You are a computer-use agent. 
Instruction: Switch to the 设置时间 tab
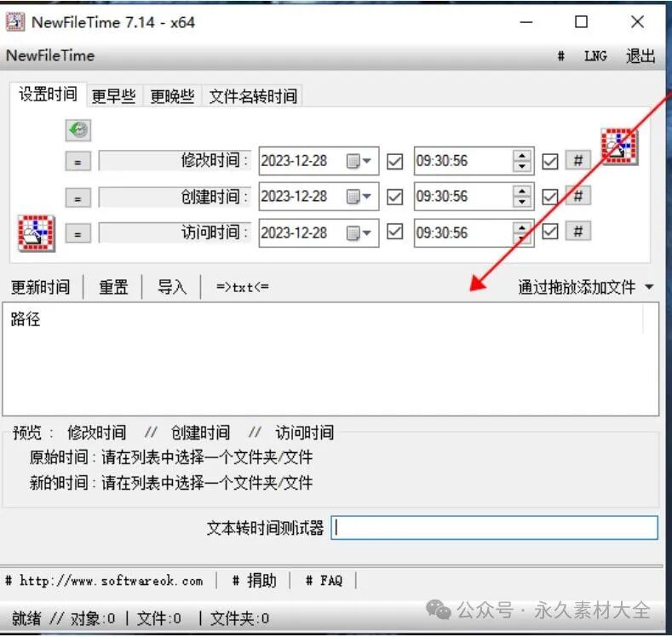pos(48,95)
